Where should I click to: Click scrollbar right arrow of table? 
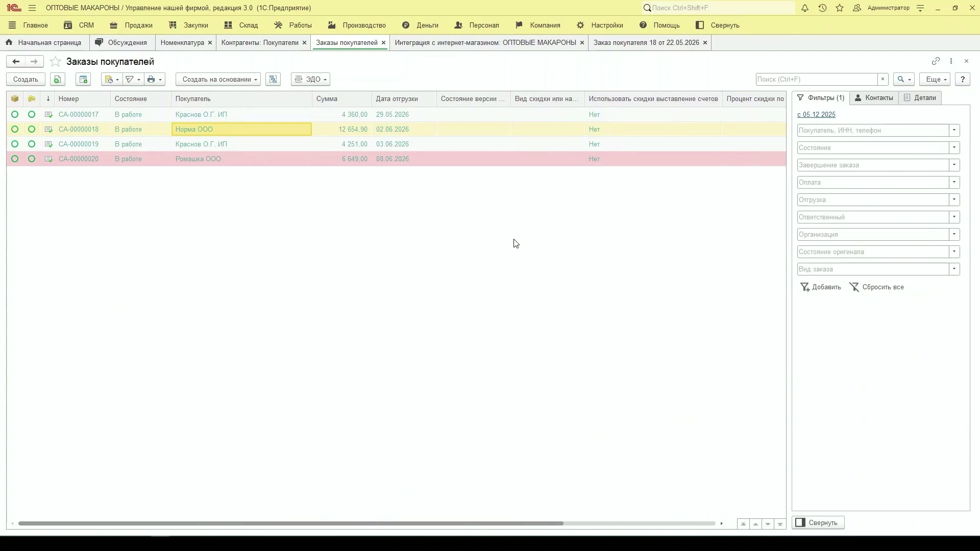(x=721, y=523)
